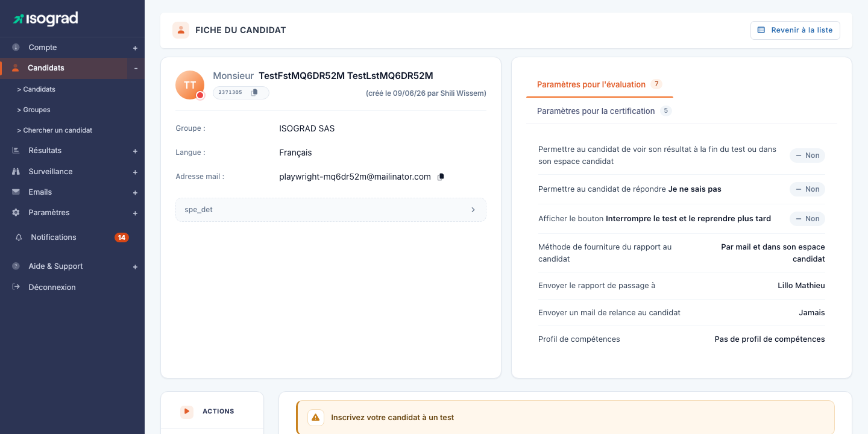The width and height of the screenshot is (868, 434).
Task: Click the Résultats list icon
Action: pos(16,150)
